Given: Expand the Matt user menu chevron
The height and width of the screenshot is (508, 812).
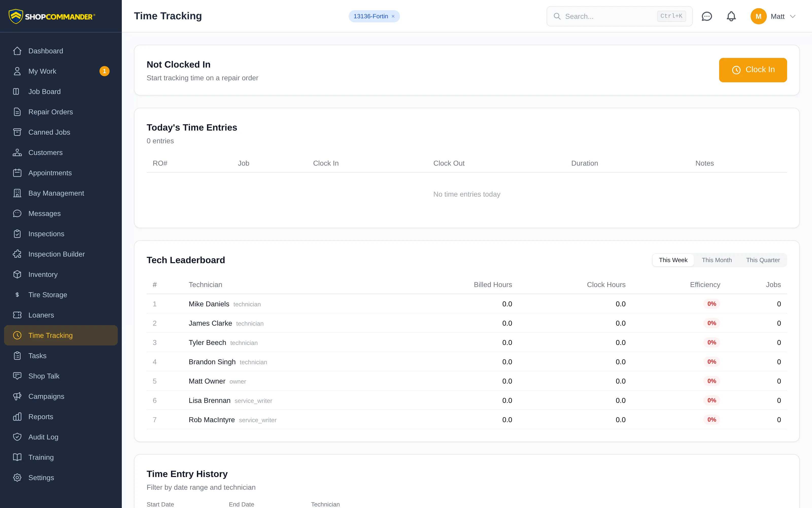Looking at the screenshot, I should pyautogui.click(x=793, y=16).
